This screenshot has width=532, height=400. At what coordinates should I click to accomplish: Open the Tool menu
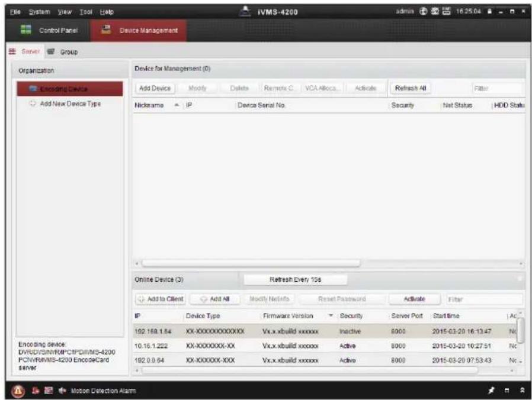point(86,12)
